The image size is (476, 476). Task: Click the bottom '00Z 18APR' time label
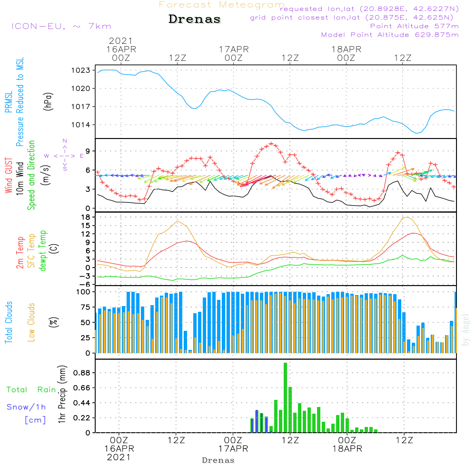point(347,445)
